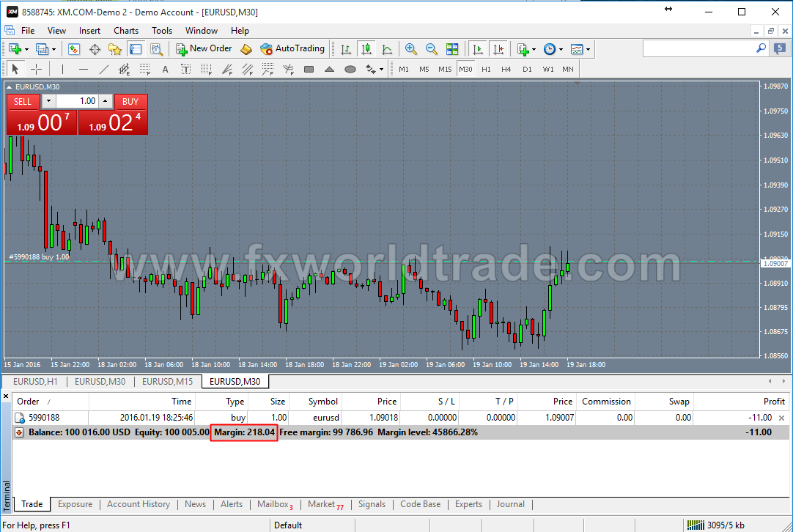Zoom out on the chart
793x532 pixels.
[x=432, y=49]
